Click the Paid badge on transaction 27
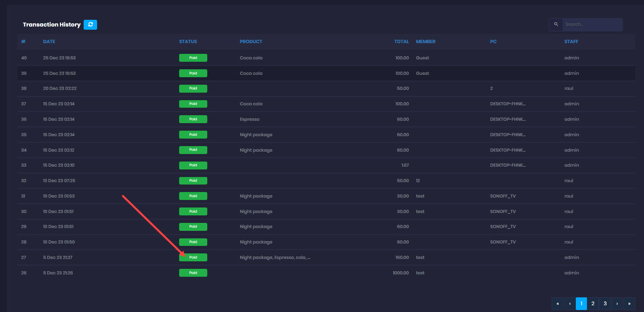Screen dimensions: 644x312 pyautogui.click(x=193, y=257)
